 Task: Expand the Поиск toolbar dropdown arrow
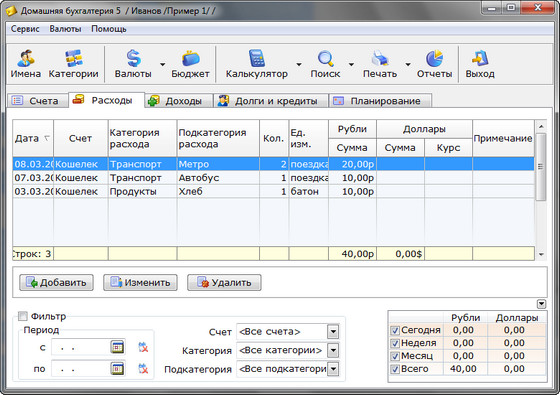[351, 65]
